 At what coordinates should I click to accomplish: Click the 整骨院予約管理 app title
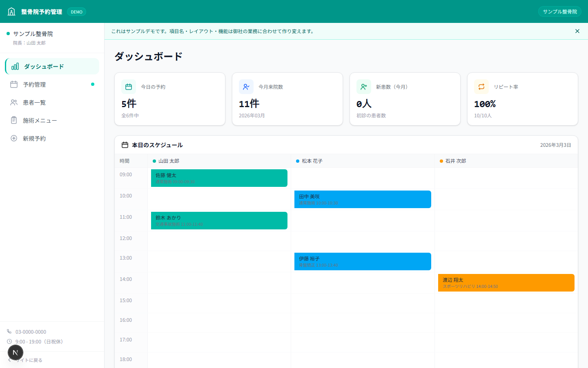tap(42, 12)
